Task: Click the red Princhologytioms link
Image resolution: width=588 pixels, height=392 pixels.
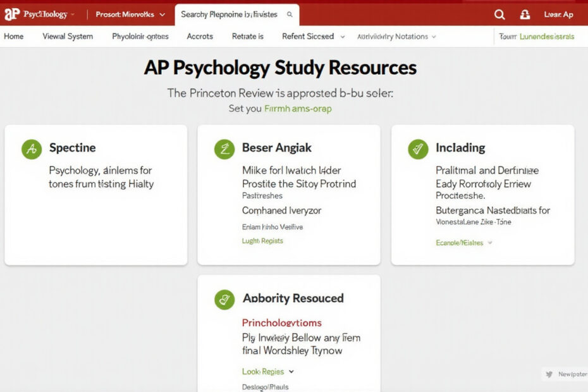Action: click(281, 322)
